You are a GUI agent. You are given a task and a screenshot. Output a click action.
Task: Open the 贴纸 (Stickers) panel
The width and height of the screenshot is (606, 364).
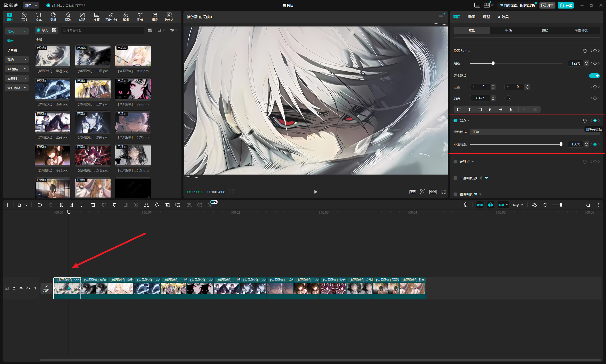point(53,17)
